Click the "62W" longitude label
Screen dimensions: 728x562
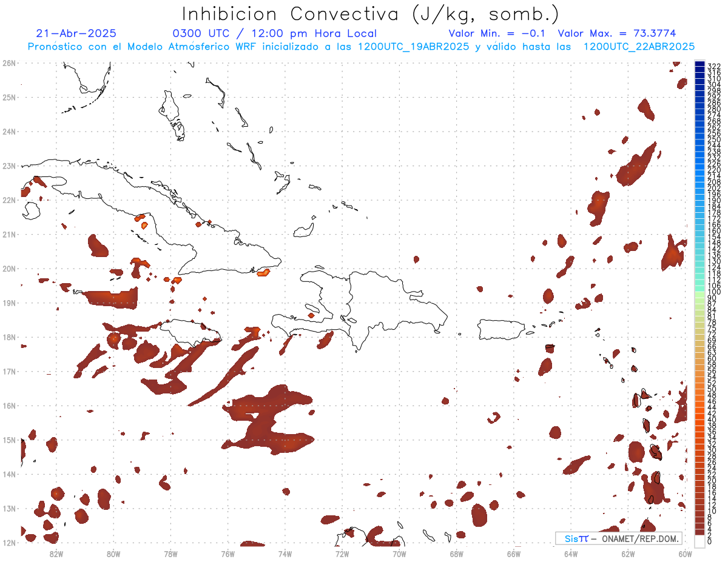tap(628, 554)
